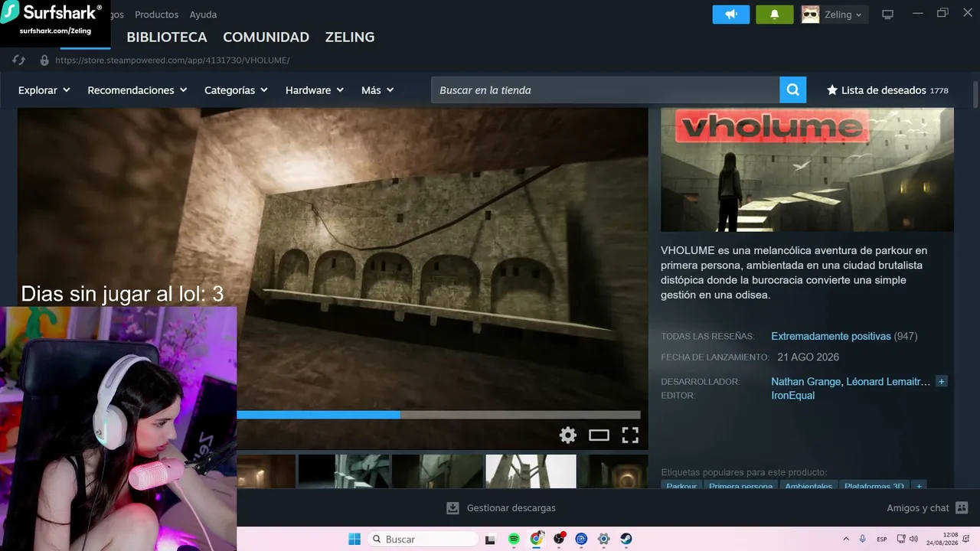Open developer Nathan Grange link
Screen dimensions: 980x551
[x=805, y=381]
